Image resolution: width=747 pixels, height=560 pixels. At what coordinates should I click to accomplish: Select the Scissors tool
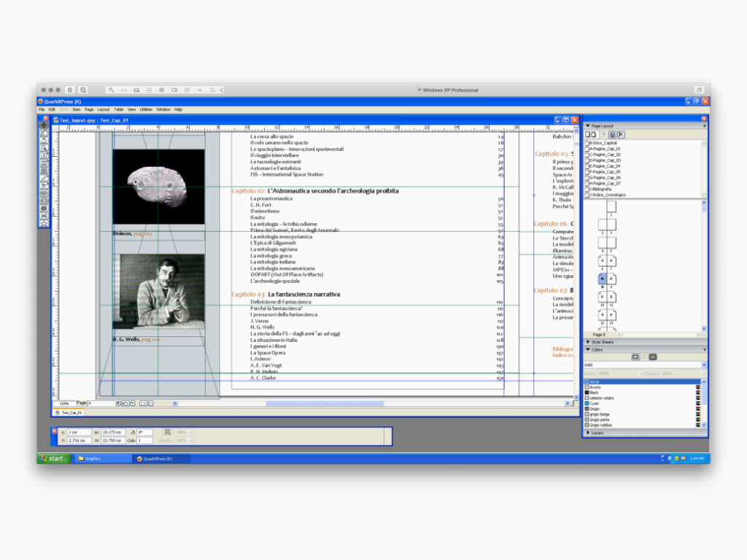(44, 216)
